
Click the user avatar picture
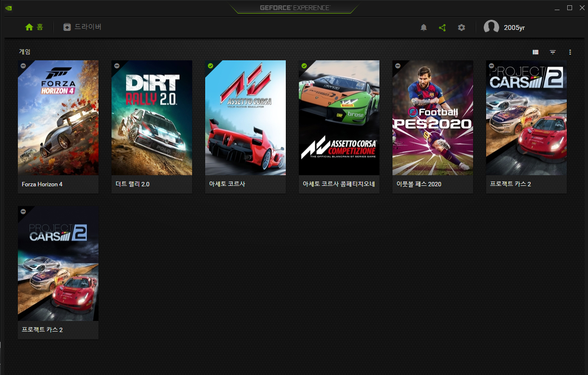(x=491, y=28)
